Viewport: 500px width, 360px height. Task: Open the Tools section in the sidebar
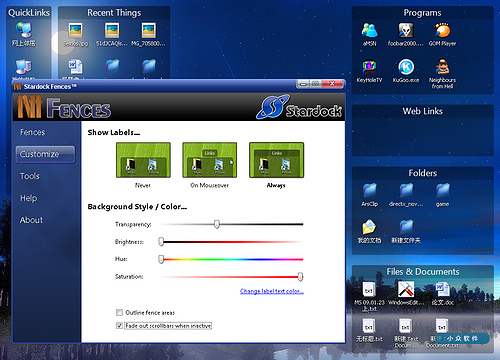30,176
